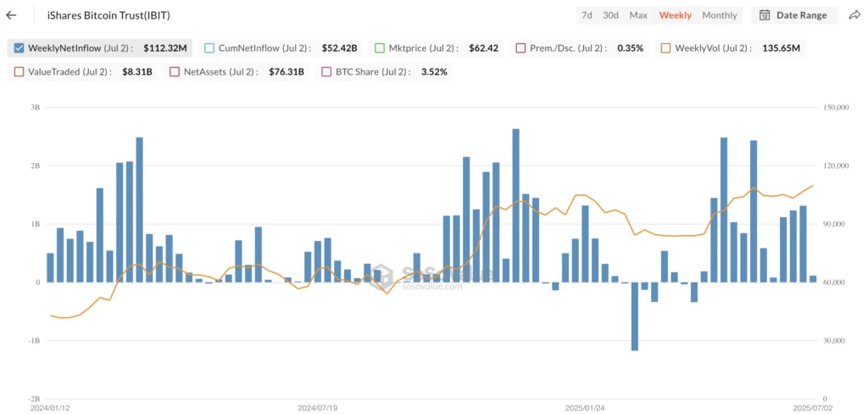
Task: Click the tallest inflow bar in the chart
Action: 516,205
